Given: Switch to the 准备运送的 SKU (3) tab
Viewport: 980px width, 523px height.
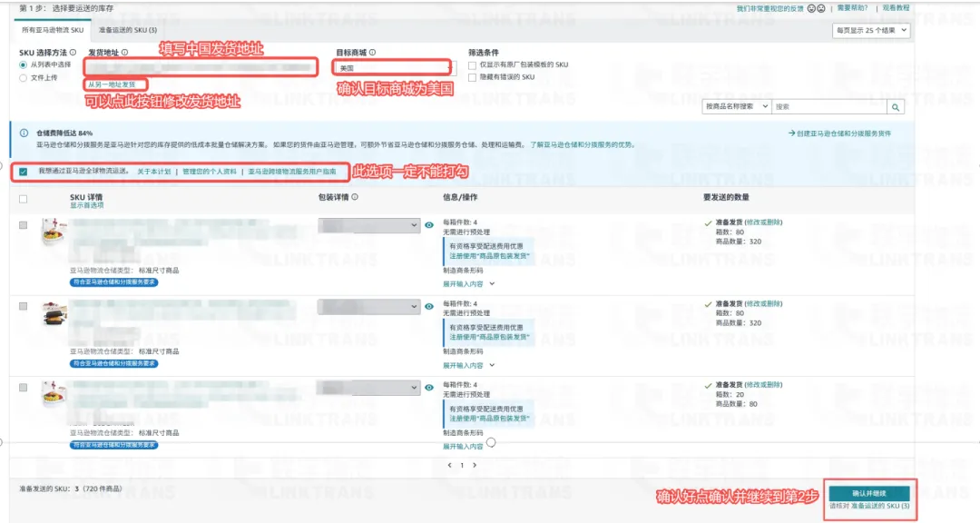Looking at the screenshot, I should coord(128,30).
